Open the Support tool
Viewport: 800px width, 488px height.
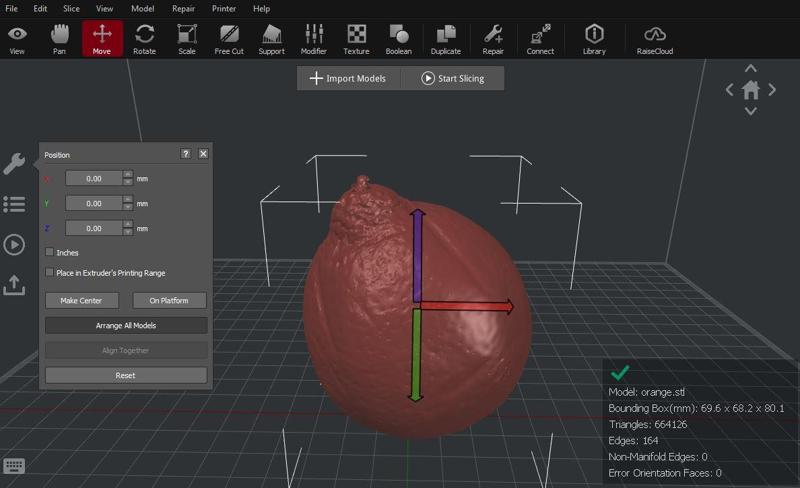coord(271,39)
